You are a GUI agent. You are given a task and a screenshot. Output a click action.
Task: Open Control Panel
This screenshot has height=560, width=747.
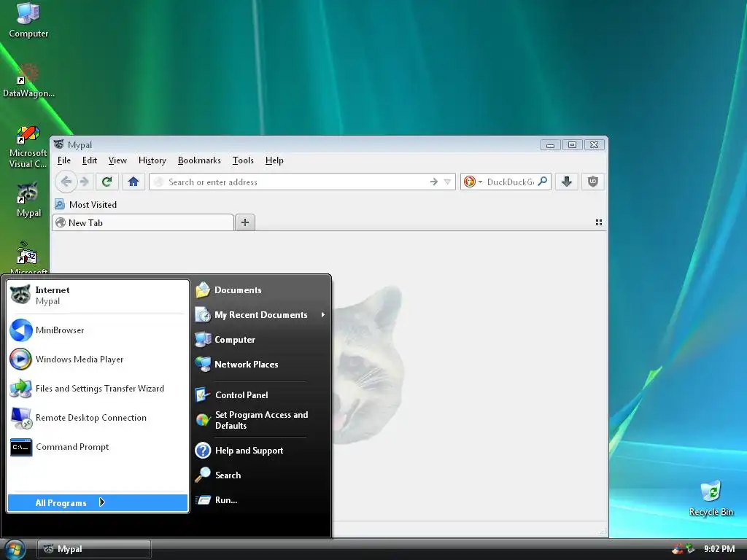[x=261, y=394]
